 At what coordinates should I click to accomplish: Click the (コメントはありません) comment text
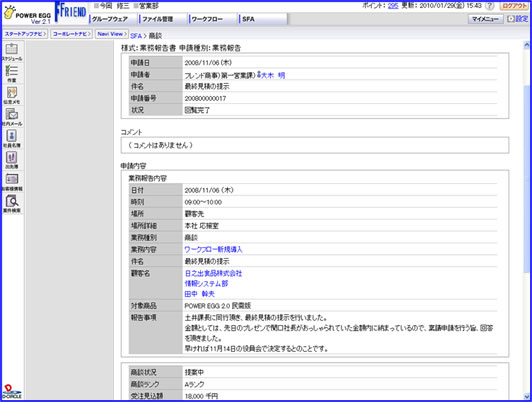click(x=160, y=145)
